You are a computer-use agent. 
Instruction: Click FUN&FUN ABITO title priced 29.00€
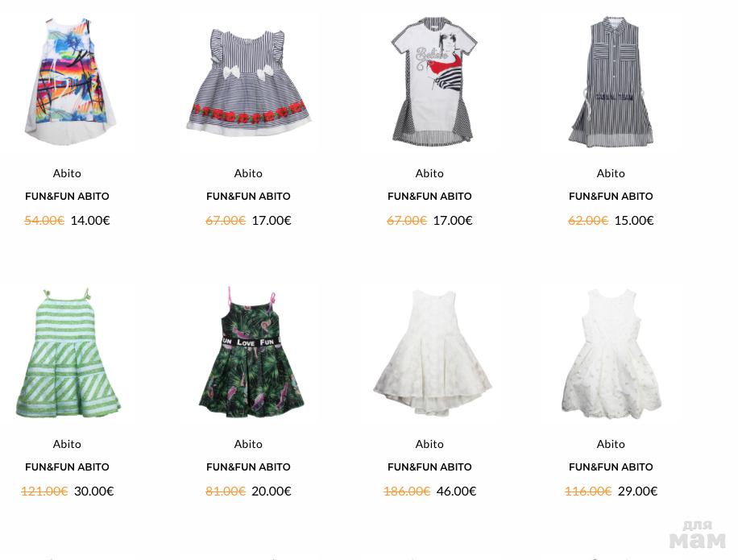pyautogui.click(x=611, y=467)
